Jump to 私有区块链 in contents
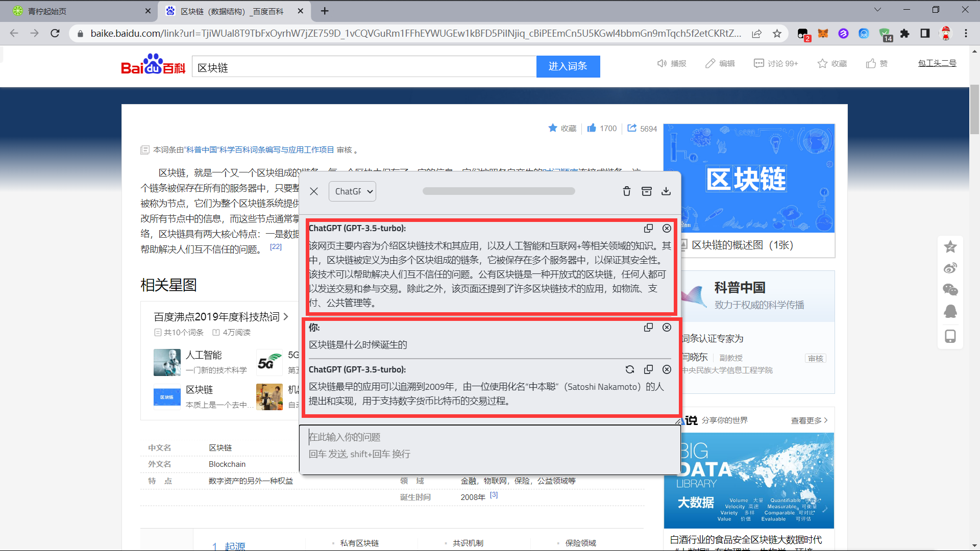The image size is (980, 551). 359,543
